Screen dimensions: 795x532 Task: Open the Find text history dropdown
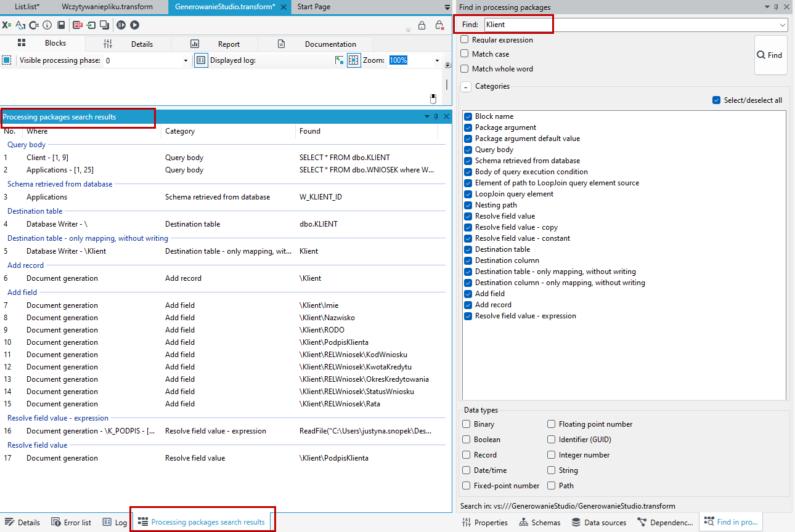click(782, 25)
